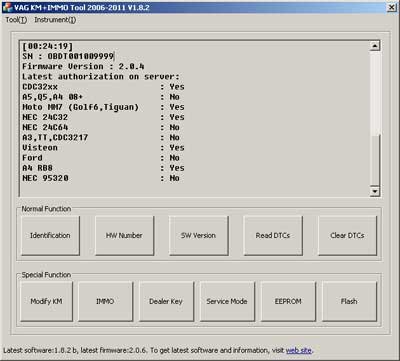400x361 pixels.
Task: Follow the web site link
Action: tap(299, 350)
